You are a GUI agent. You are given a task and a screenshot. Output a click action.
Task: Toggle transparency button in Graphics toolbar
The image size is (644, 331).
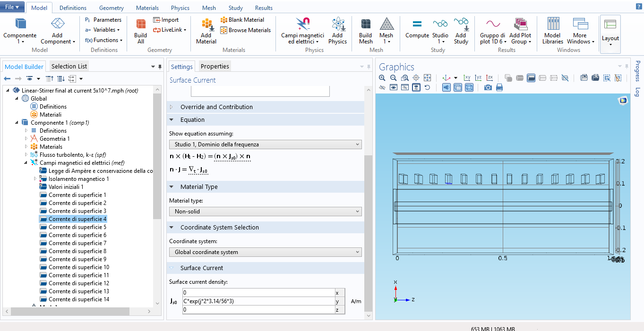tap(457, 87)
